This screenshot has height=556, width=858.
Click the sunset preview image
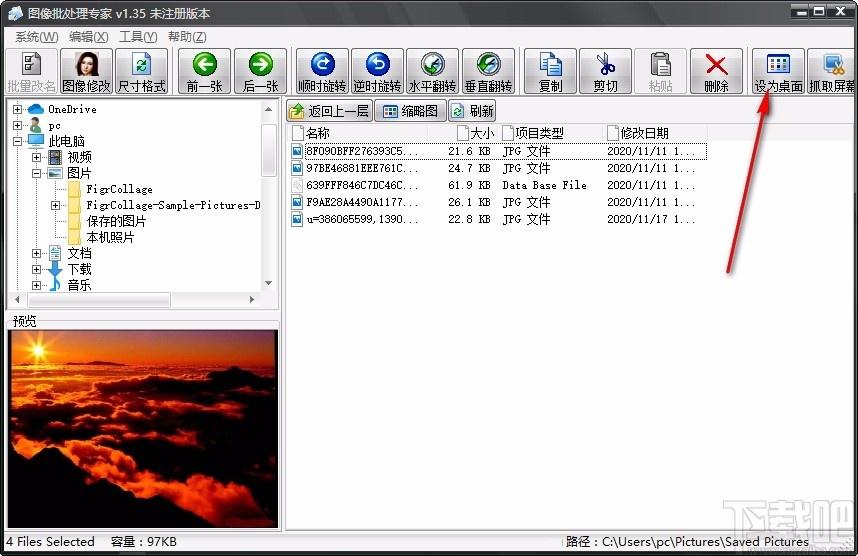tap(143, 428)
